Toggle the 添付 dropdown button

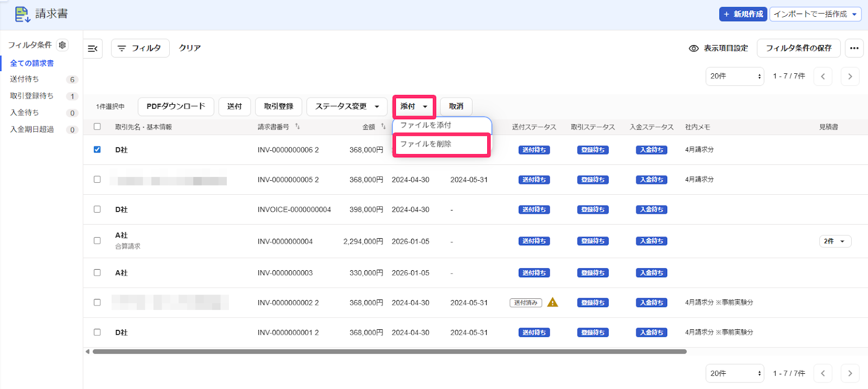[x=414, y=106]
